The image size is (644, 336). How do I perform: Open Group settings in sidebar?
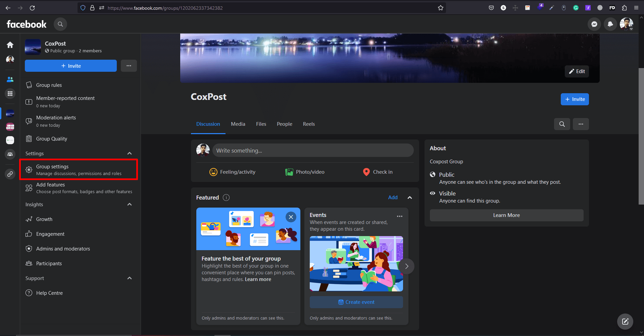pos(79,170)
